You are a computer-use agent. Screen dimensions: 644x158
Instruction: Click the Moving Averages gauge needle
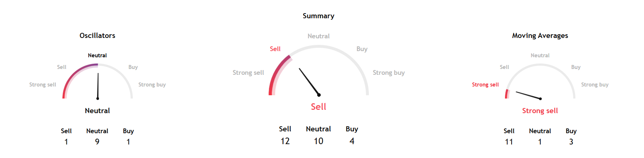pyautogui.click(x=528, y=95)
